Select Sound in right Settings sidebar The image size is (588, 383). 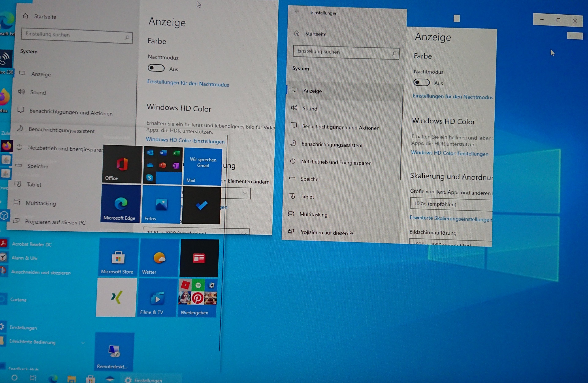[x=310, y=109]
